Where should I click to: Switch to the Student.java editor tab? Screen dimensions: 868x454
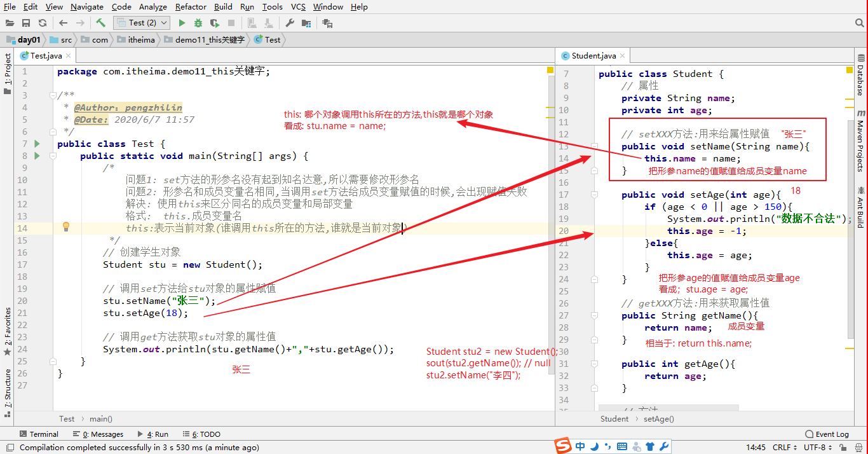point(593,55)
